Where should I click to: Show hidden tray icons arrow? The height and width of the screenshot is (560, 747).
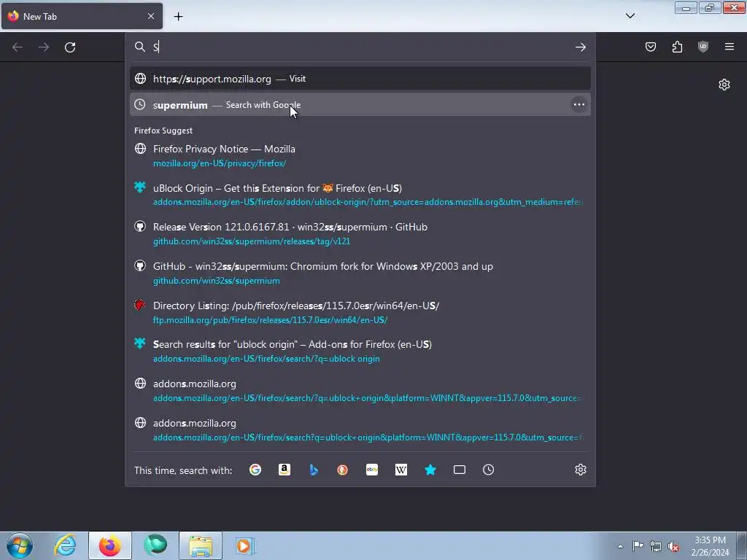pos(620,546)
